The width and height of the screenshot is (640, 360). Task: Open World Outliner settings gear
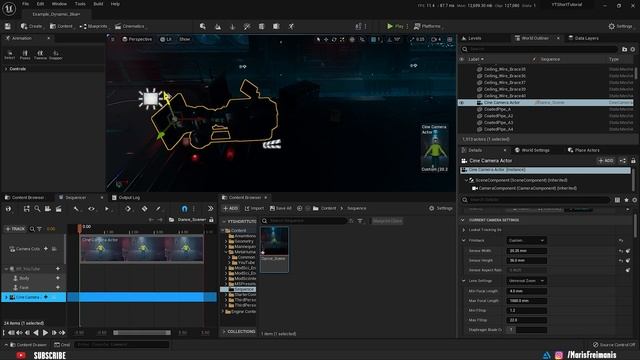pyautogui.click(x=633, y=49)
